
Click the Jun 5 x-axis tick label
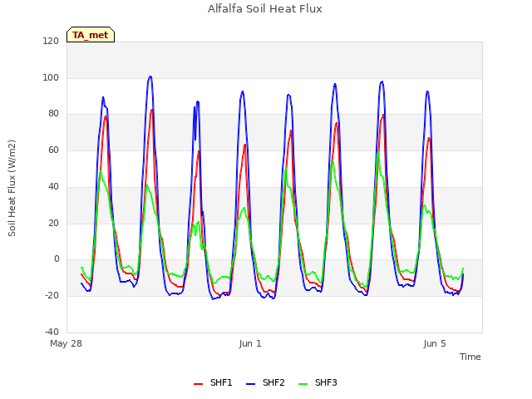(435, 343)
